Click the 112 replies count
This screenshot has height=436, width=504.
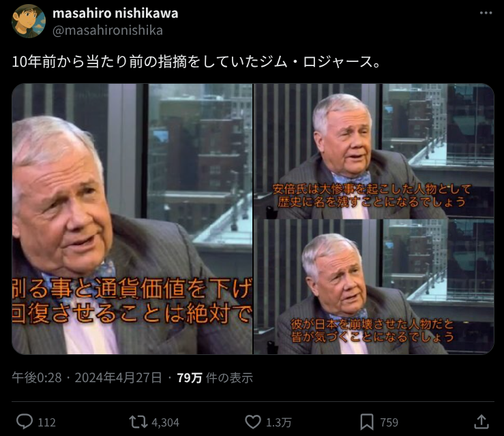[x=46, y=422]
